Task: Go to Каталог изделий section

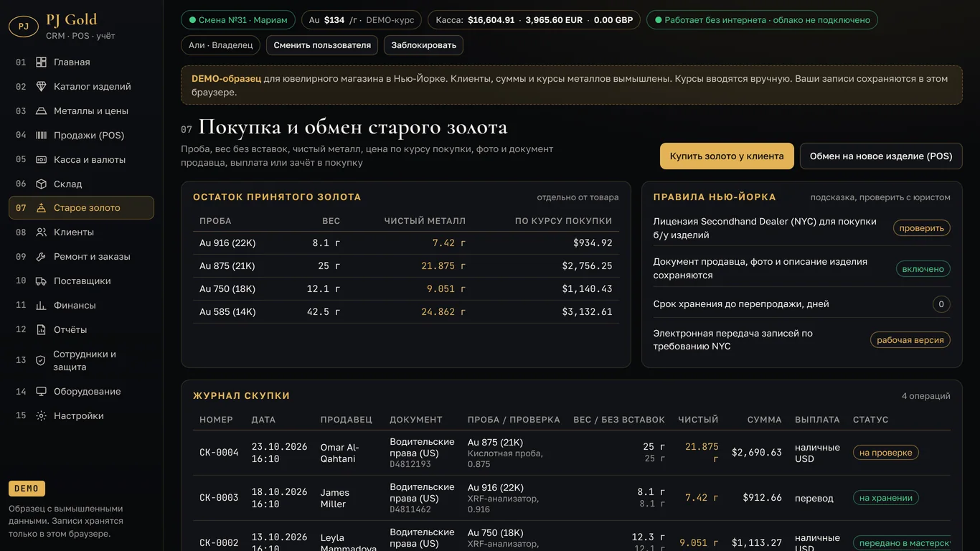Action: (81, 87)
